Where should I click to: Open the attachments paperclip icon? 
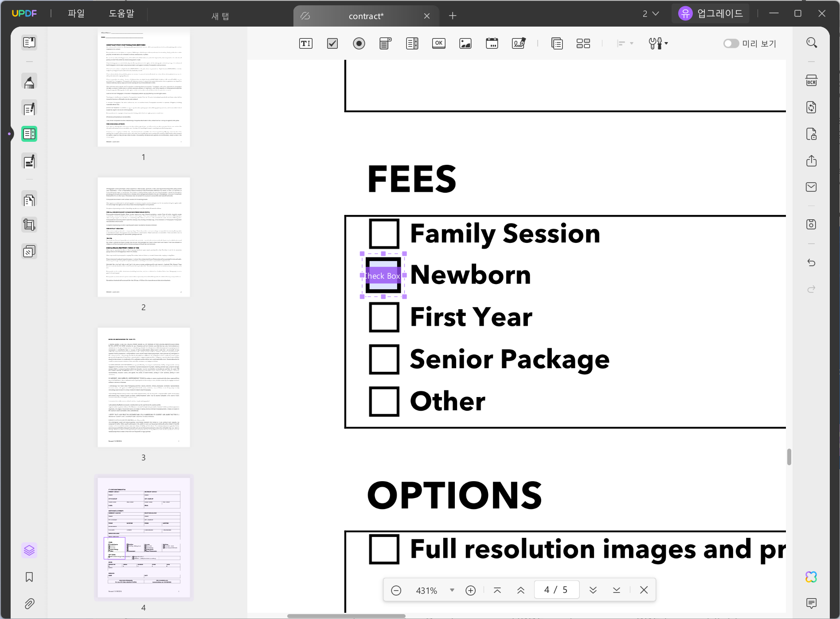tap(29, 603)
